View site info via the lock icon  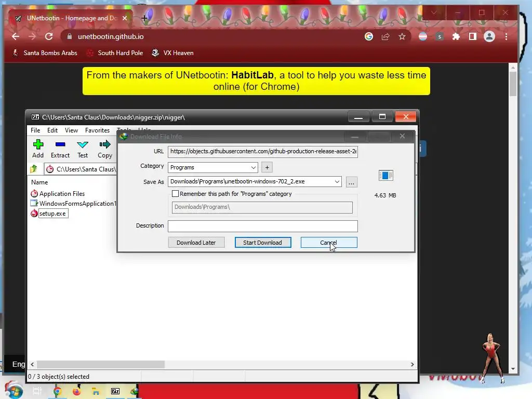pos(70,37)
